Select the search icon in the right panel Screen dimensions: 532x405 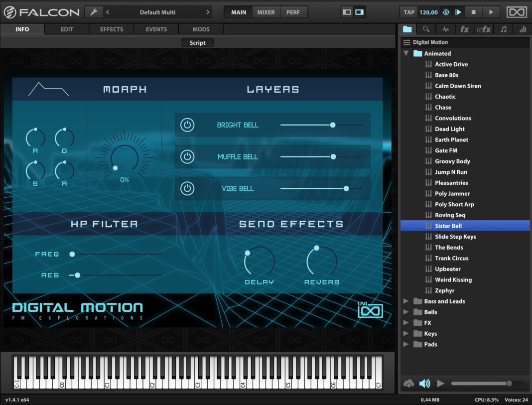(x=426, y=28)
